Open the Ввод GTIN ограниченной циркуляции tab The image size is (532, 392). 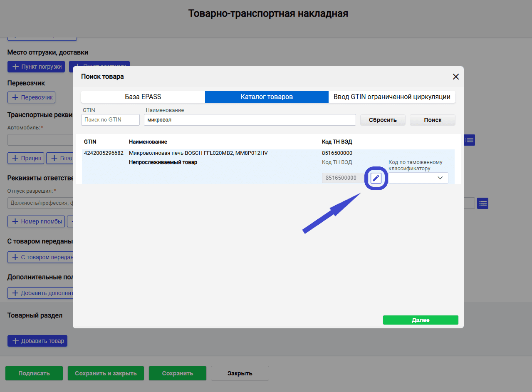pyautogui.click(x=392, y=97)
